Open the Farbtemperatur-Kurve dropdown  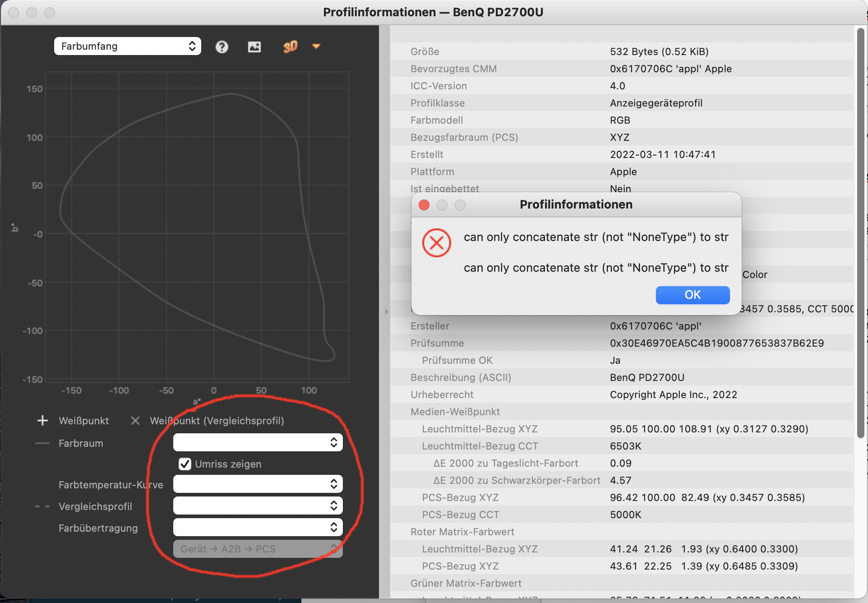point(257,483)
